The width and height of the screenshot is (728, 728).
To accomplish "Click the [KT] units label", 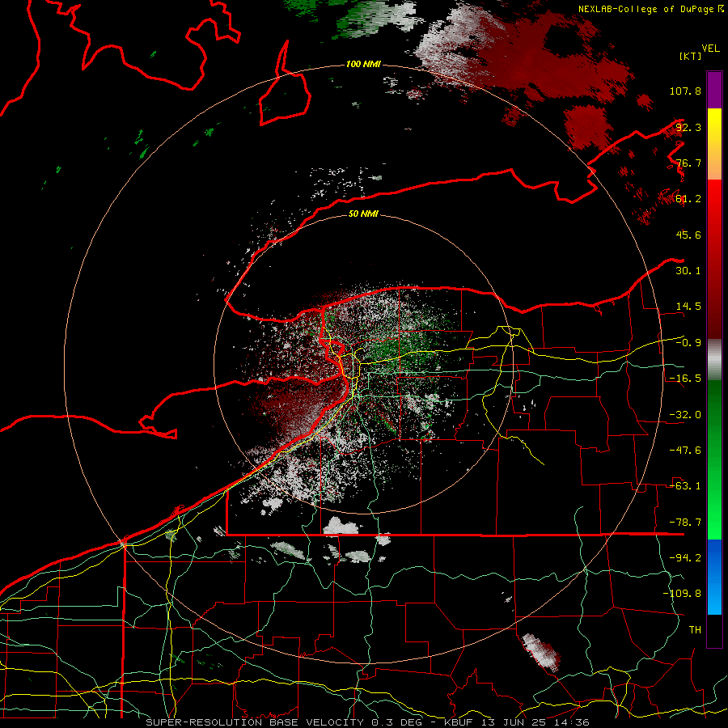I will pyautogui.click(x=690, y=56).
